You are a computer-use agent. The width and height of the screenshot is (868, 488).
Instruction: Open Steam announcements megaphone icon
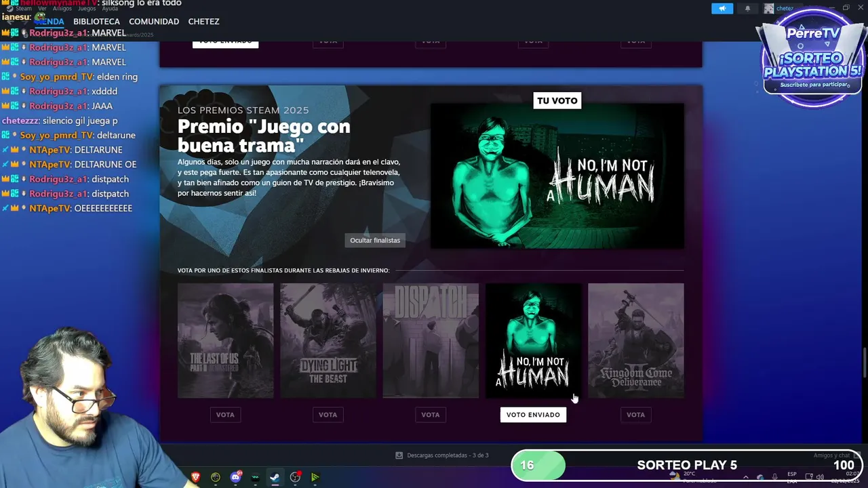tap(722, 8)
